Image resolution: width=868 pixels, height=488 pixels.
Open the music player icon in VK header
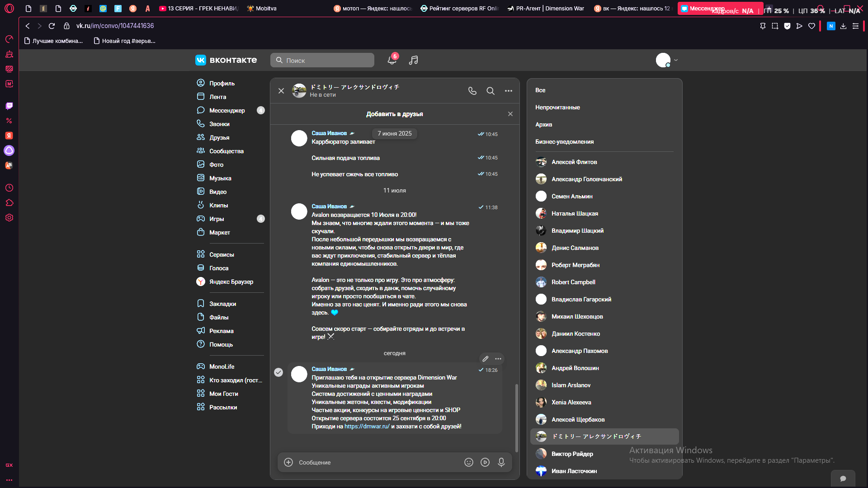click(413, 60)
